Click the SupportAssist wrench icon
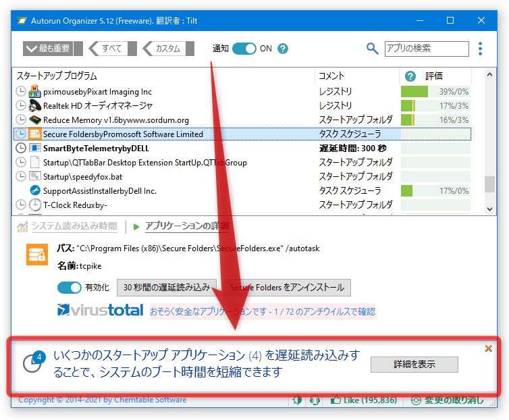Viewport: 509px width, 420px height. [34, 190]
